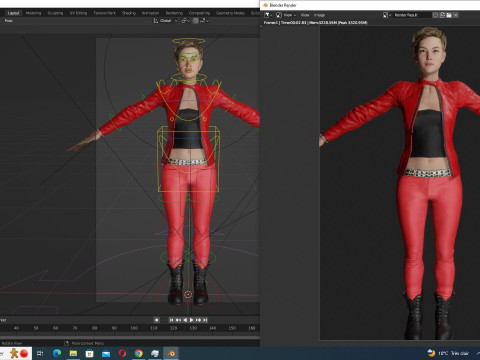This screenshot has width=480, height=360.
Task: Play the animation forward
Action: click(192, 320)
